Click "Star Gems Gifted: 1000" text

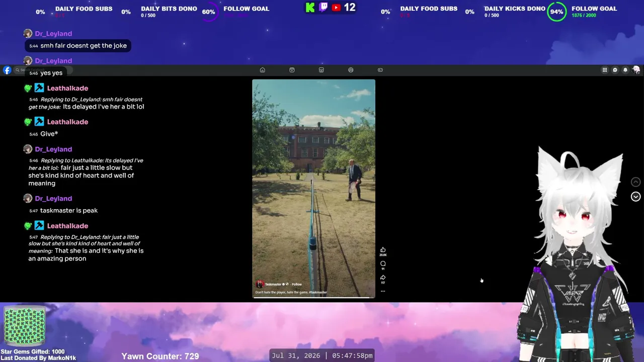(x=33, y=351)
